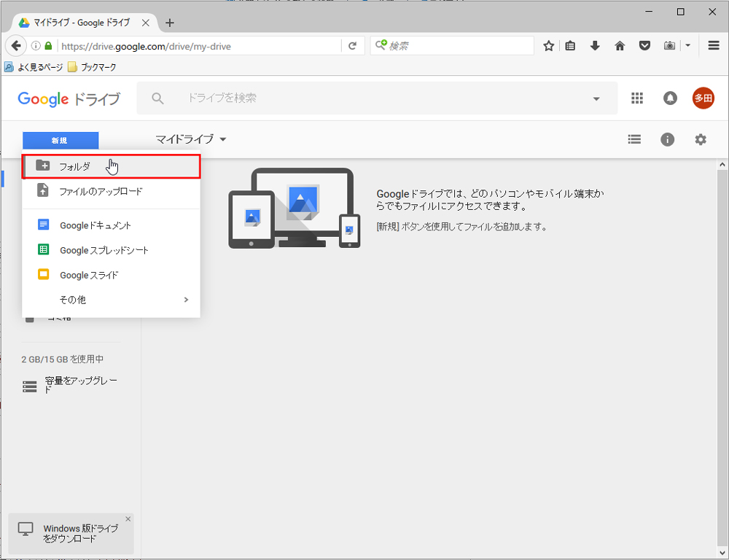Viewport: 729px width, 560px height.
Task: Dismiss the Windows 版ドライブ download banner
Action: (x=128, y=518)
